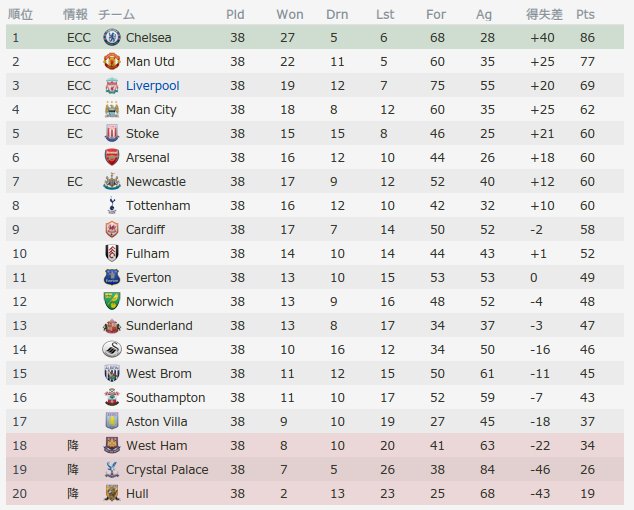Click the Man City crest icon
The height and width of the screenshot is (510, 634).
pyautogui.click(x=112, y=109)
